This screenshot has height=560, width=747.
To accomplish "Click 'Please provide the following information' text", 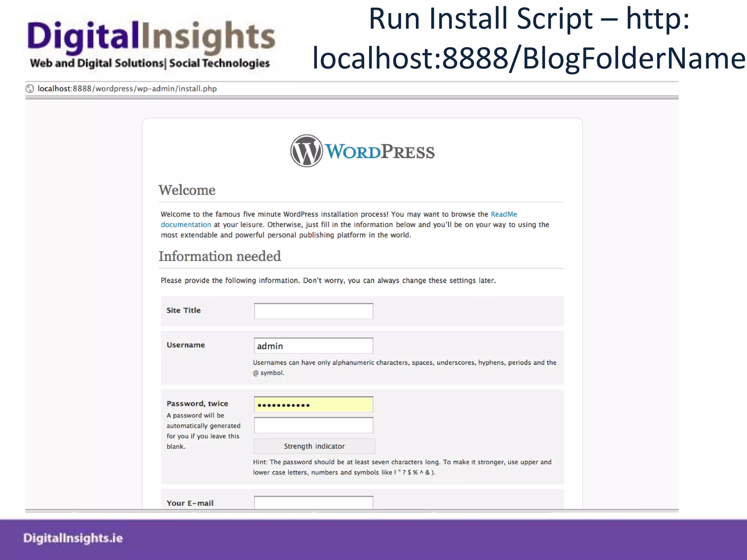I will click(x=328, y=280).
